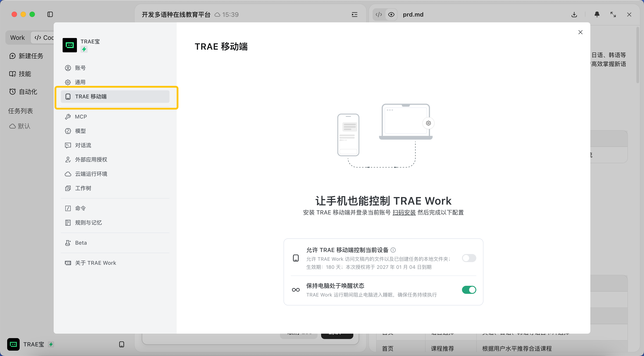Open 外部应用授权 settings
Viewport: 644px width, 356px height.
tap(115, 159)
